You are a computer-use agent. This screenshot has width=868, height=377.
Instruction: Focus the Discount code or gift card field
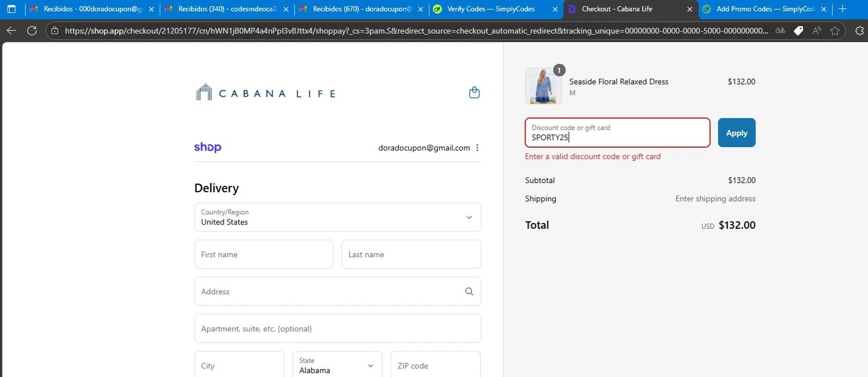click(617, 133)
